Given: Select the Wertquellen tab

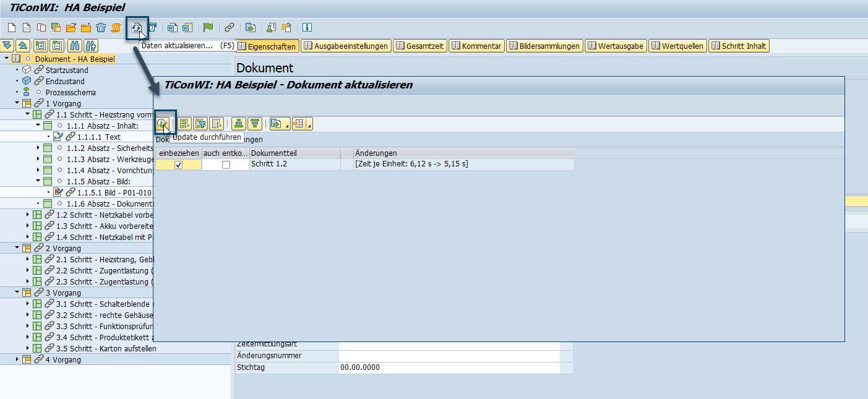Looking at the screenshot, I should click(x=676, y=46).
